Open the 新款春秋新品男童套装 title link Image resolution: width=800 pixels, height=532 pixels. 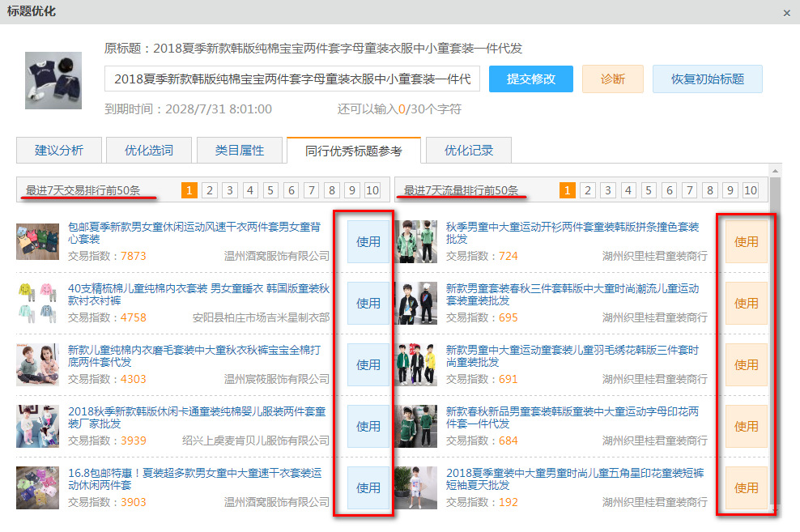tap(572, 417)
